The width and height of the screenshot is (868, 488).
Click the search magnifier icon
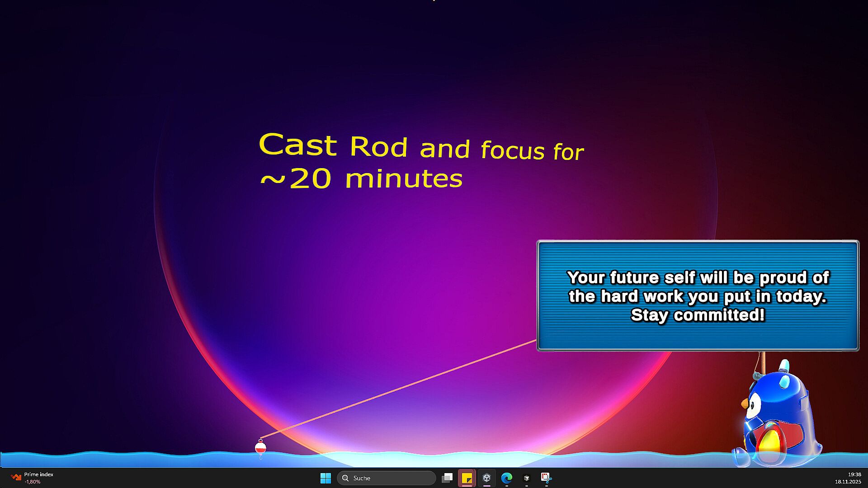point(346,478)
